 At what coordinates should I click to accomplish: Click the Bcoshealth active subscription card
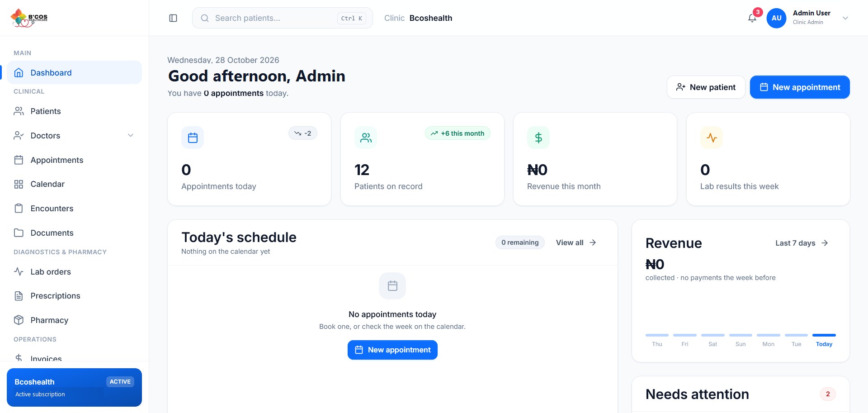click(x=74, y=387)
